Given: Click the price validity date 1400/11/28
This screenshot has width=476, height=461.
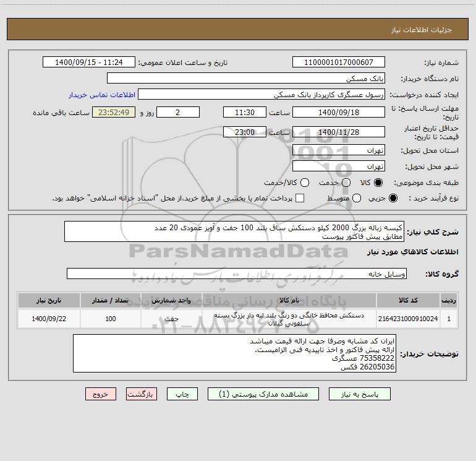Looking at the screenshot, I should tap(339, 132).
